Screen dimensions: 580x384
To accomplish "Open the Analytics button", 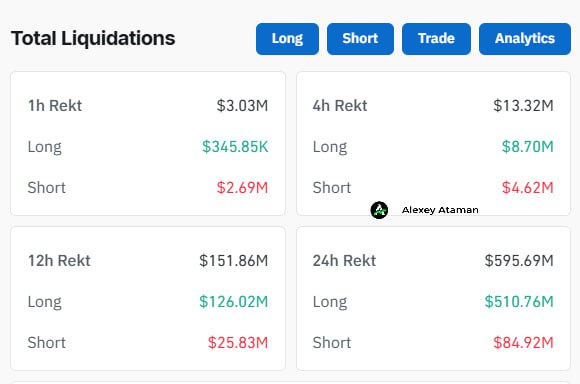I will 525,39.
